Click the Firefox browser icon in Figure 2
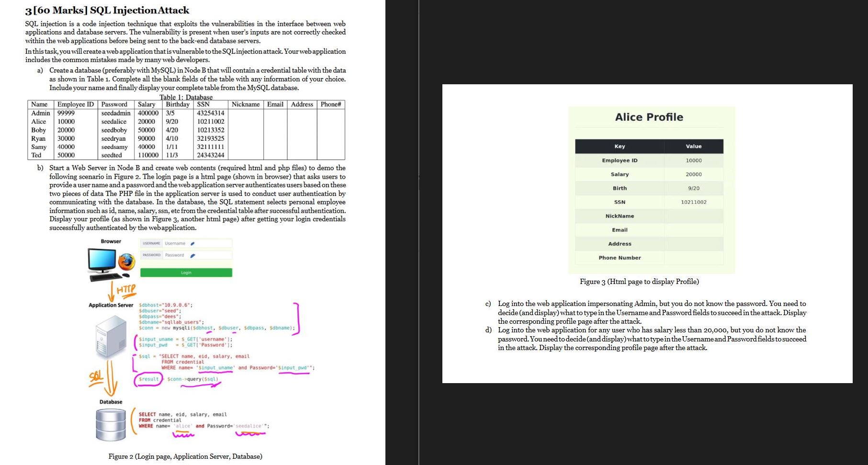Viewport: 868px width, 465px height. (126, 262)
